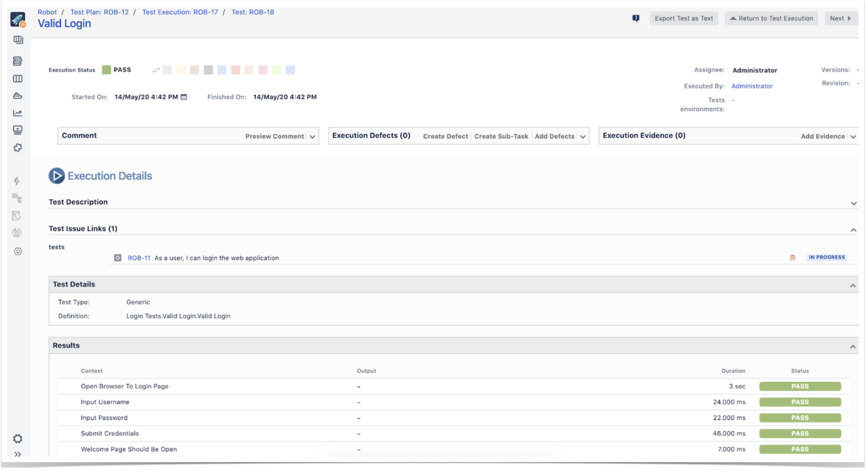Viewport: 868px width, 470px height.
Task: Expand the sidebar with double-chevron icon
Action: click(x=17, y=454)
